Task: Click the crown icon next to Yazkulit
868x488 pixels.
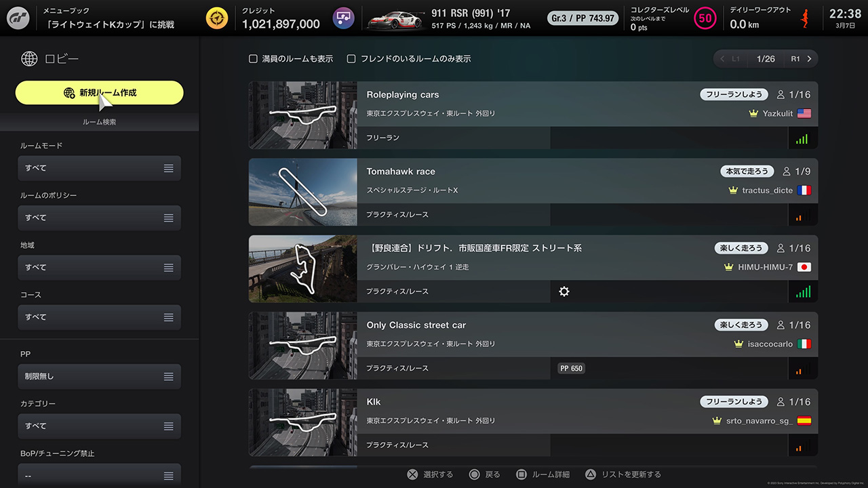Action: click(x=753, y=114)
